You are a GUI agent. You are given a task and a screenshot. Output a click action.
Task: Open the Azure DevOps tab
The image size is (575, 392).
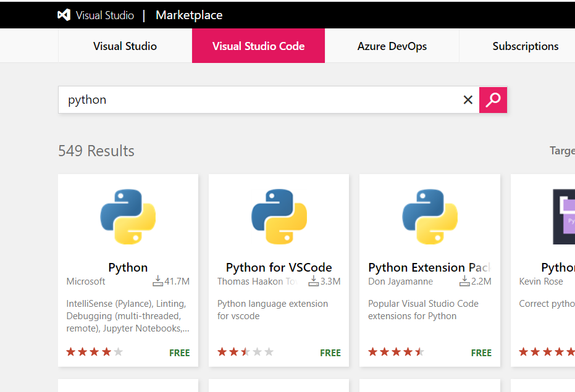(x=392, y=46)
